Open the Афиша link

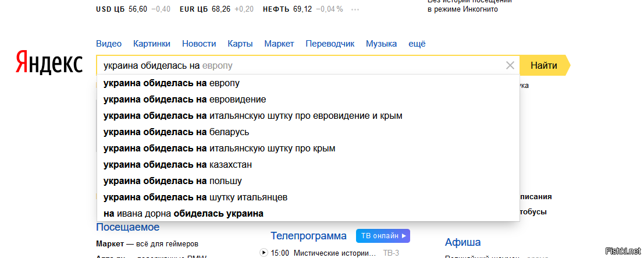pyautogui.click(x=463, y=242)
